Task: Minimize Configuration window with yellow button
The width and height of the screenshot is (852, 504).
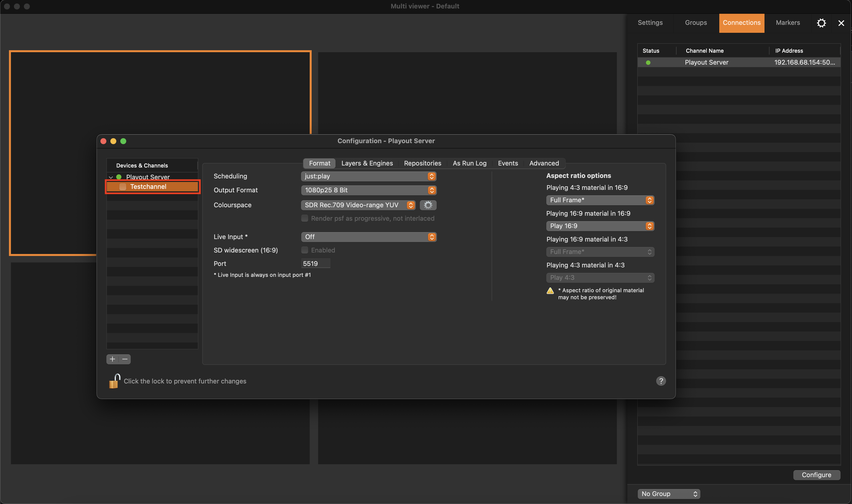Action: (113, 141)
